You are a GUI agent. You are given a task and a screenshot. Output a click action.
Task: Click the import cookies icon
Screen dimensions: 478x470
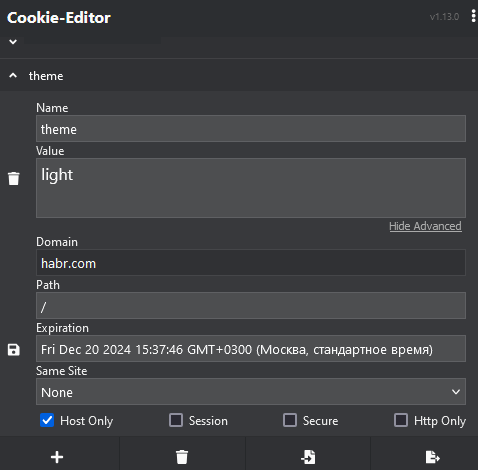click(308, 457)
